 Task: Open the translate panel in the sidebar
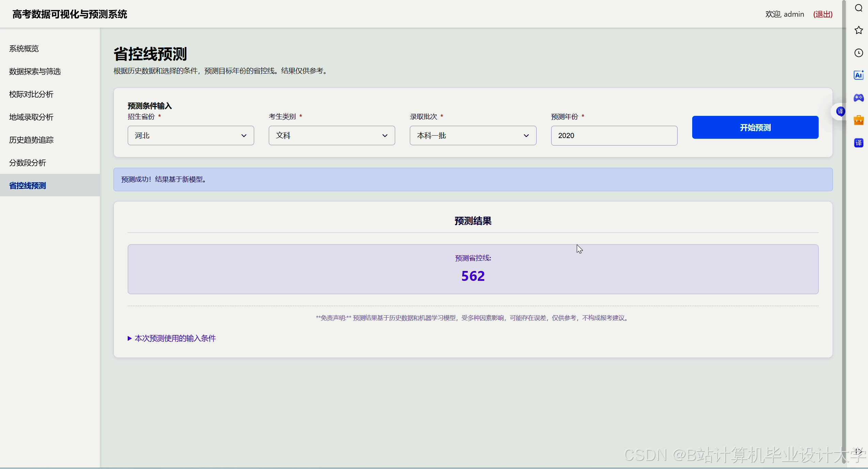coord(858,143)
